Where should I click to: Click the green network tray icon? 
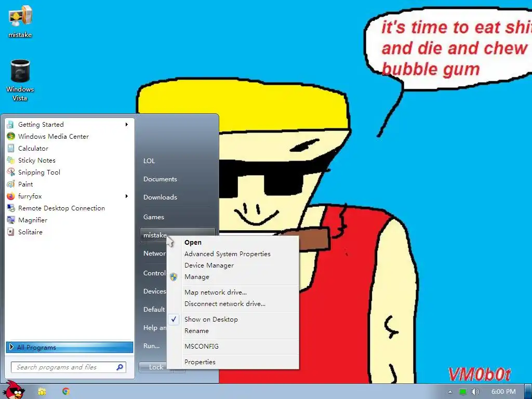(463, 392)
